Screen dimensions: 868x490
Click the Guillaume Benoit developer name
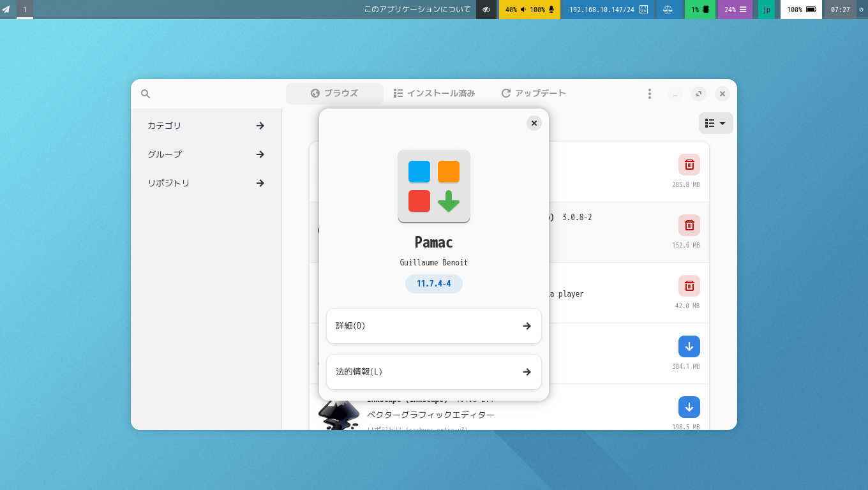(x=434, y=263)
